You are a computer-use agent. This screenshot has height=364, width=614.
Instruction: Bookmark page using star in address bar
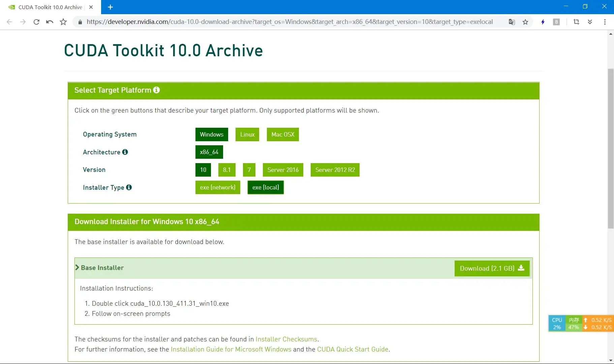tap(525, 22)
